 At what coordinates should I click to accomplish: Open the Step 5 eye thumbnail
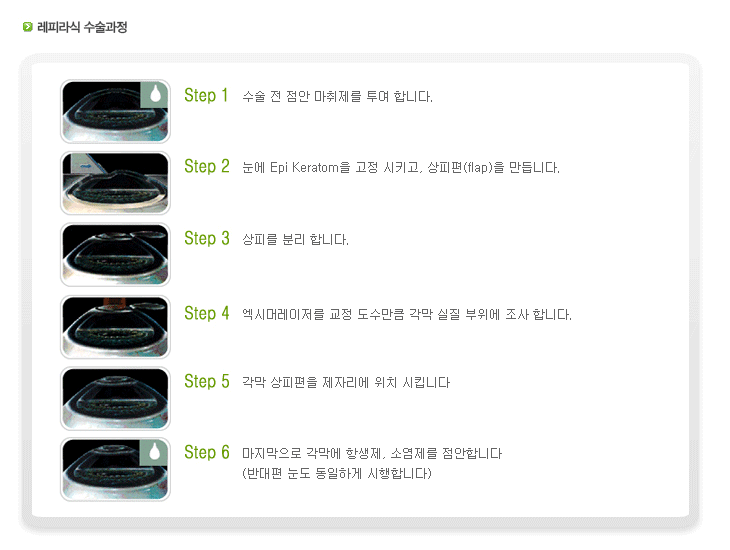(x=115, y=398)
